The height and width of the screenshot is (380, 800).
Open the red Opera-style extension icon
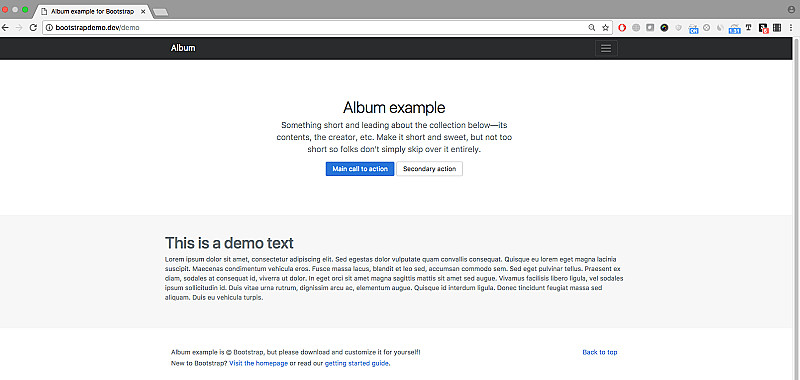(622, 28)
